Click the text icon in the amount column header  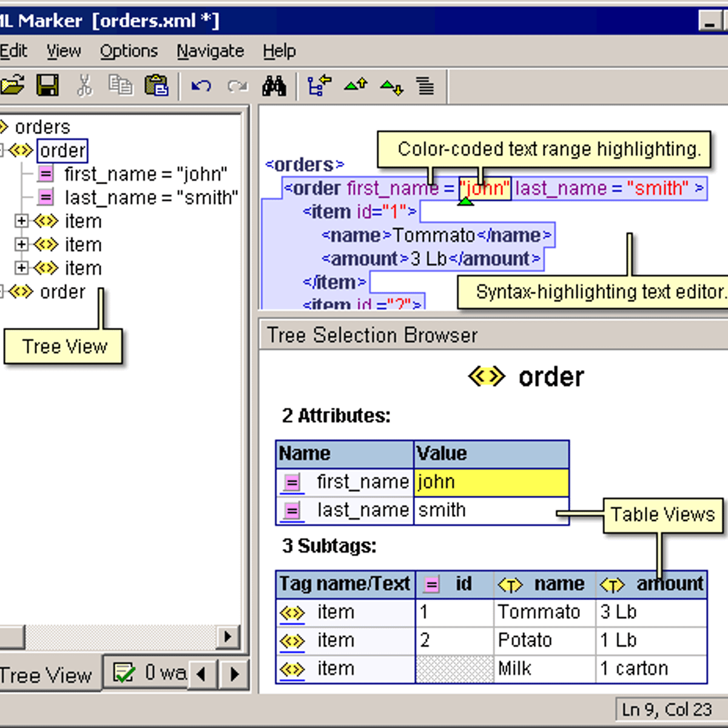[612, 585]
